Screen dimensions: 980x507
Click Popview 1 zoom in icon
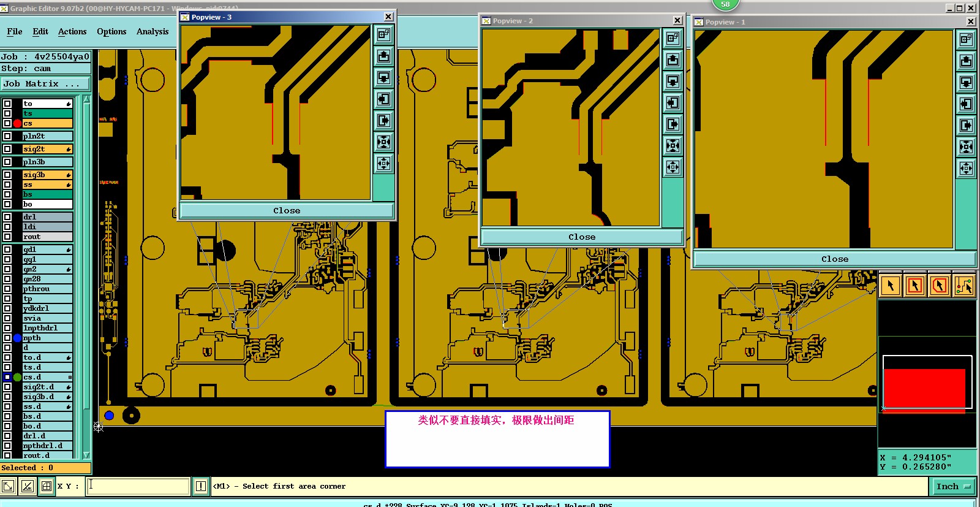966,147
